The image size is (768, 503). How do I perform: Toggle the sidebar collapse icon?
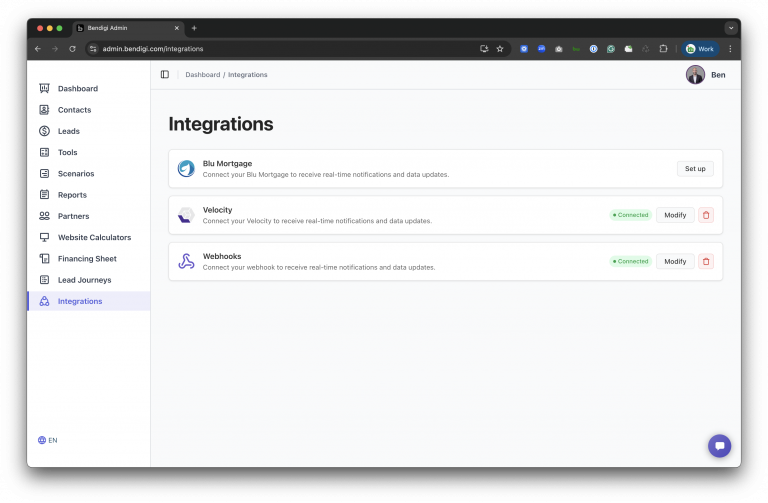pos(165,75)
